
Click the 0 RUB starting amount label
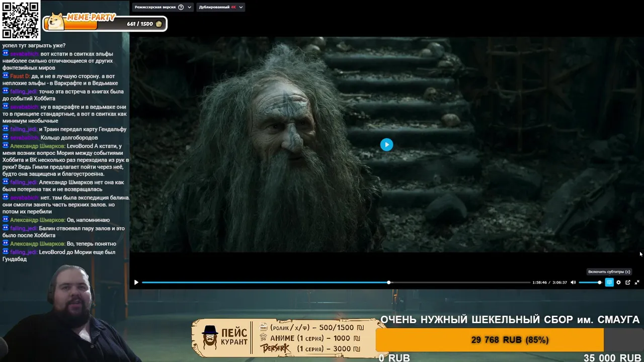(394, 358)
